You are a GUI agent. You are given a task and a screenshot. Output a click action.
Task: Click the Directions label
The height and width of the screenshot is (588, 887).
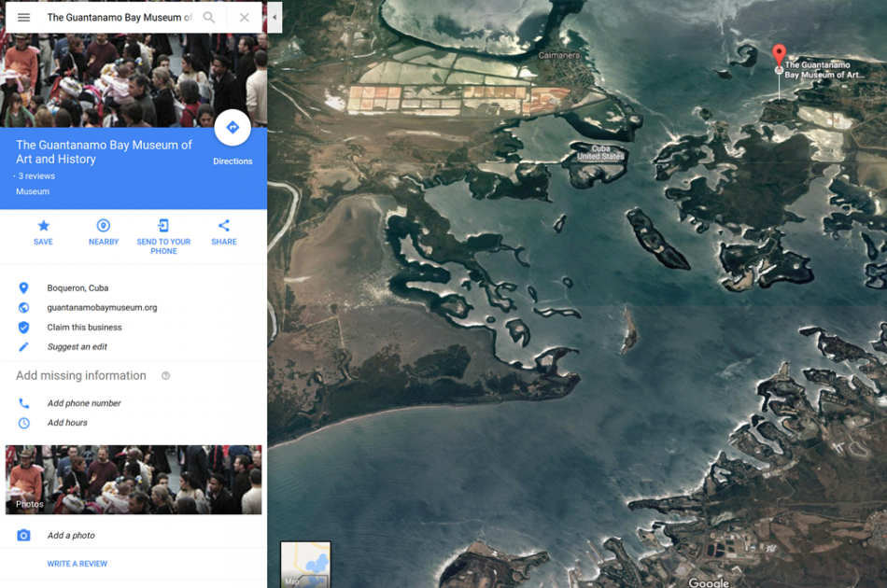[232, 161]
